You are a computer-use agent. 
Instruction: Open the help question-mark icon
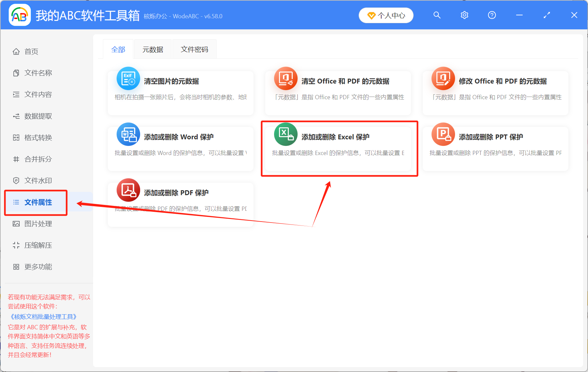tap(492, 15)
